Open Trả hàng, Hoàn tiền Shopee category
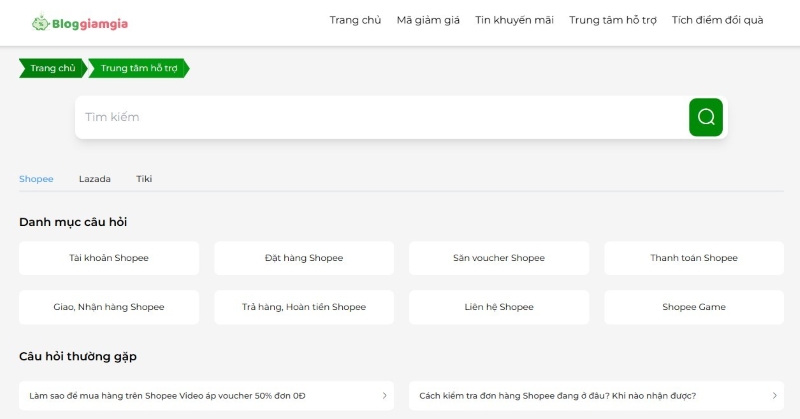This screenshot has width=800, height=419. [304, 307]
